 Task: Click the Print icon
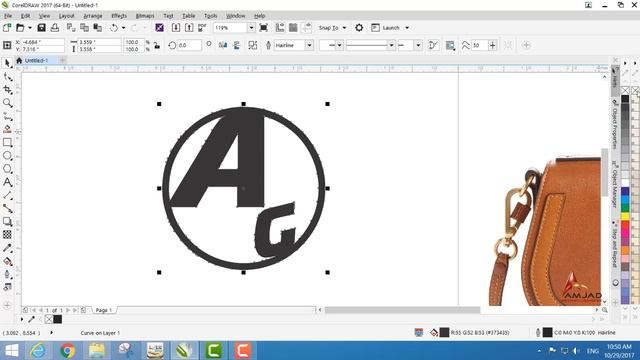(55, 28)
